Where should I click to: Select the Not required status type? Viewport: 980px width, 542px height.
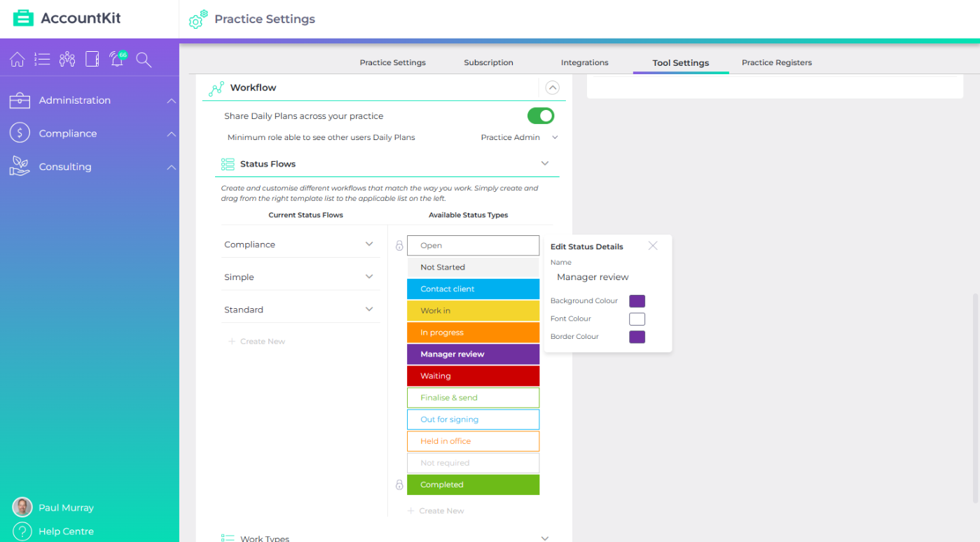click(x=473, y=462)
